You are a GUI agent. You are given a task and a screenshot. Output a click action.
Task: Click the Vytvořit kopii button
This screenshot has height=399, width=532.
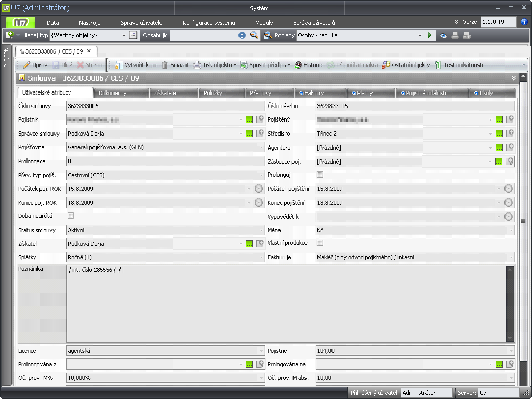pyautogui.click(x=136, y=65)
